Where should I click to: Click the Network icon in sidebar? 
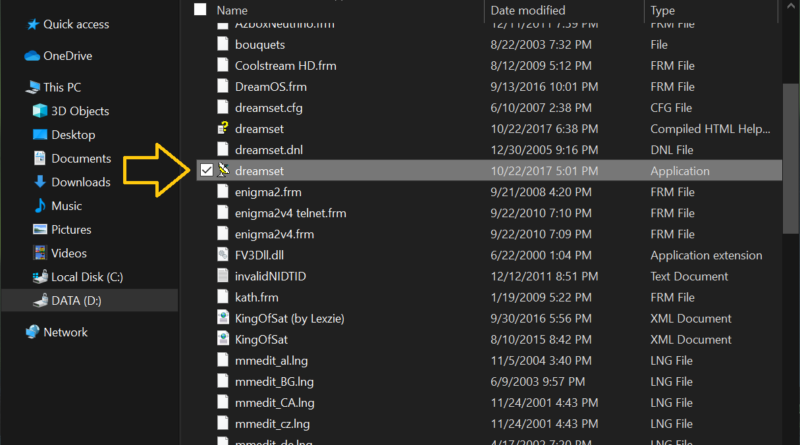(x=32, y=332)
